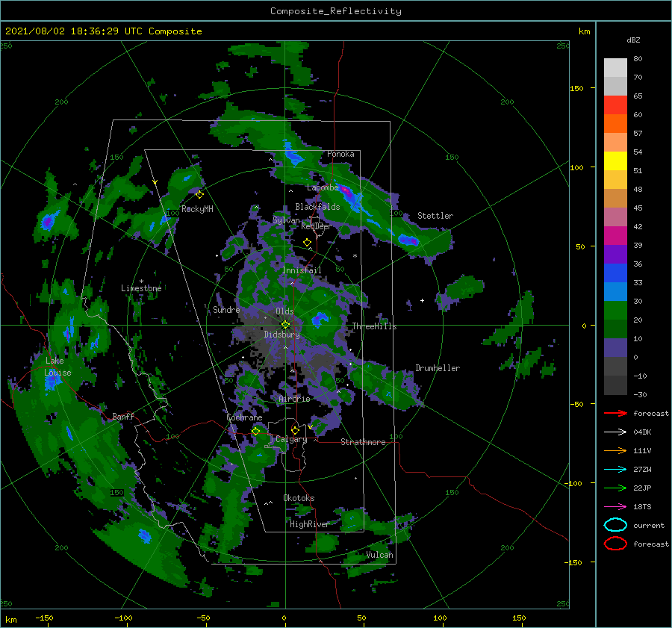
Task: Select the red 65-60 dBZ color swatch
Action: coord(615,105)
